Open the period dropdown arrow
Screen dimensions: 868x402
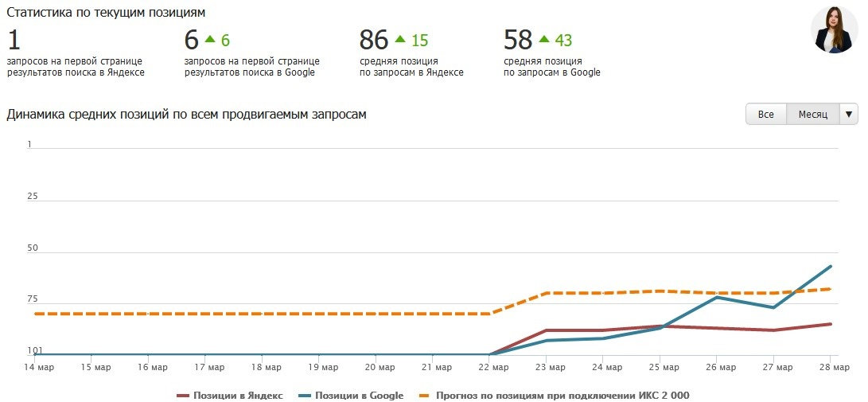(x=849, y=115)
